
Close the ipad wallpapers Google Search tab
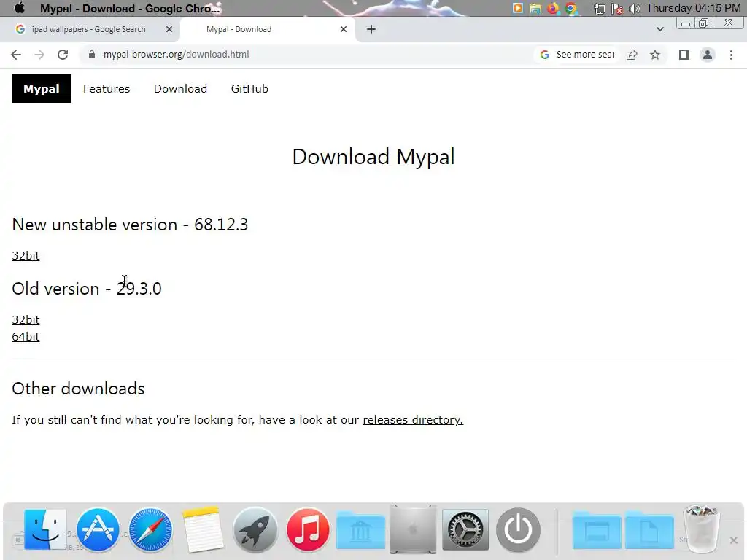coord(169,29)
